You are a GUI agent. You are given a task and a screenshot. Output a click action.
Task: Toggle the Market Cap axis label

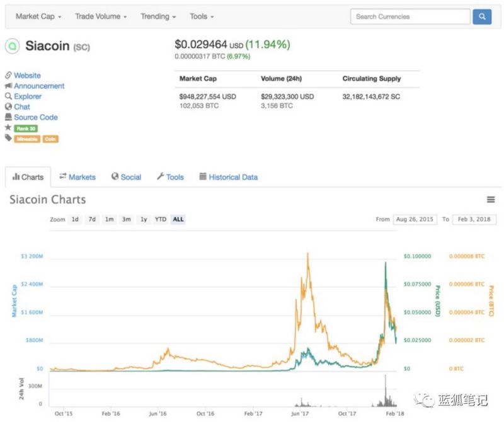coord(14,300)
